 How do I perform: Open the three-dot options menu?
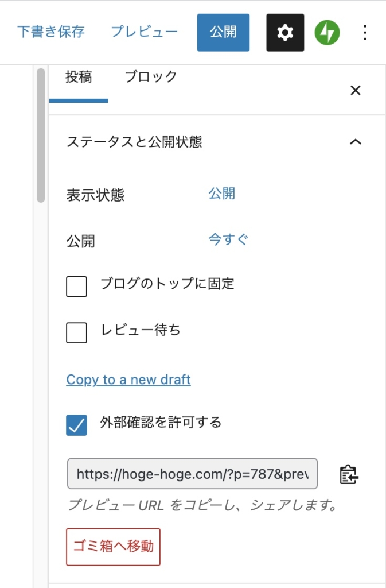[x=365, y=33]
